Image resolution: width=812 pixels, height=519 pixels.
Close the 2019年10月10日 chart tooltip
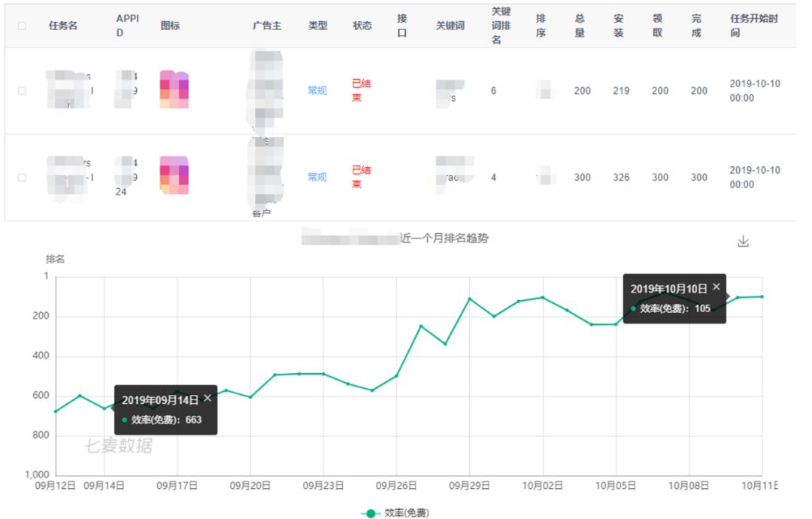tap(717, 287)
